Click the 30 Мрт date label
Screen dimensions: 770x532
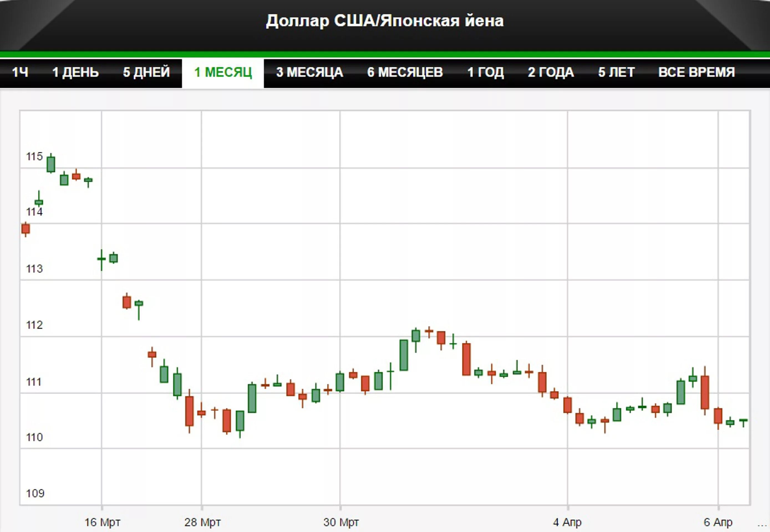pos(341,522)
